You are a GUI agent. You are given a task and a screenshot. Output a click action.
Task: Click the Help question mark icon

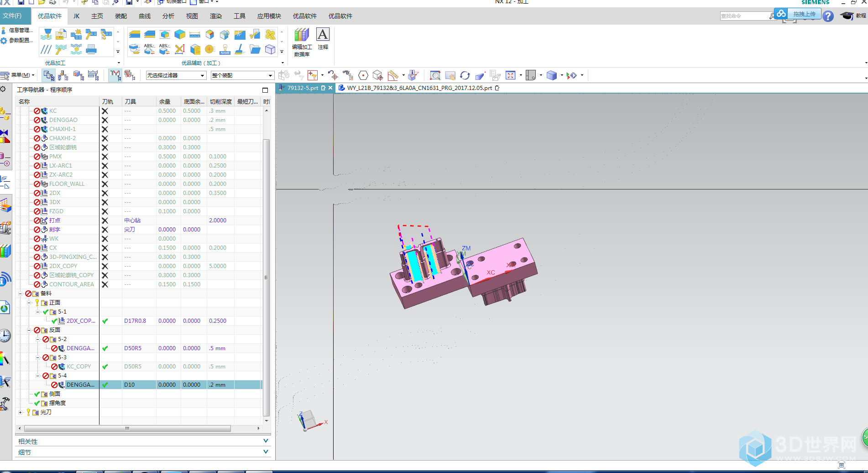pyautogui.click(x=828, y=16)
